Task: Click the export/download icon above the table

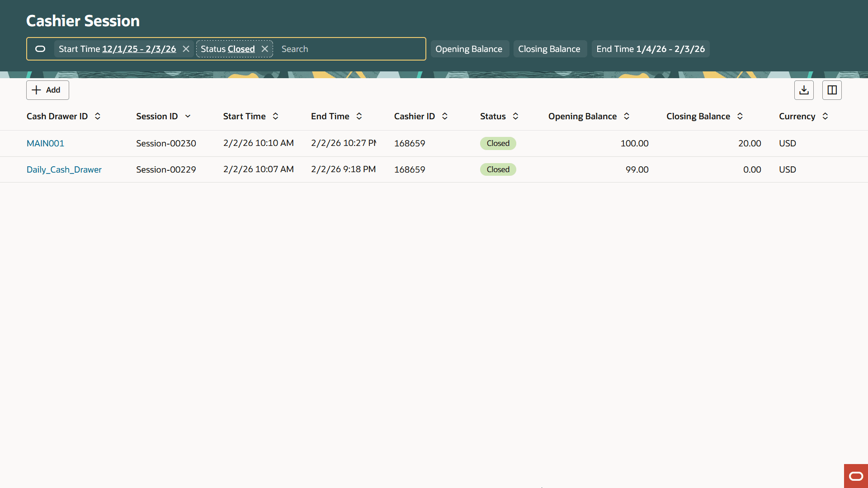Action: [x=804, y=90]
